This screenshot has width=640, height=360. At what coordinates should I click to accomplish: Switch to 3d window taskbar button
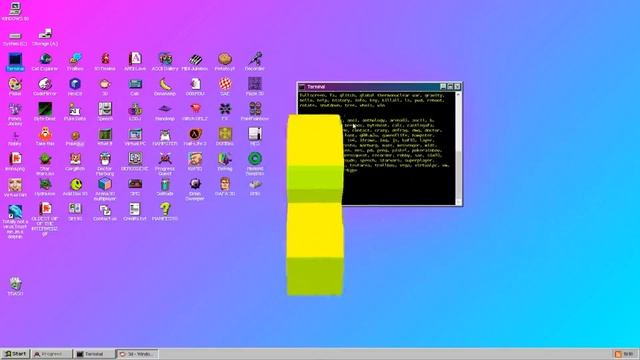coord(137,354)
